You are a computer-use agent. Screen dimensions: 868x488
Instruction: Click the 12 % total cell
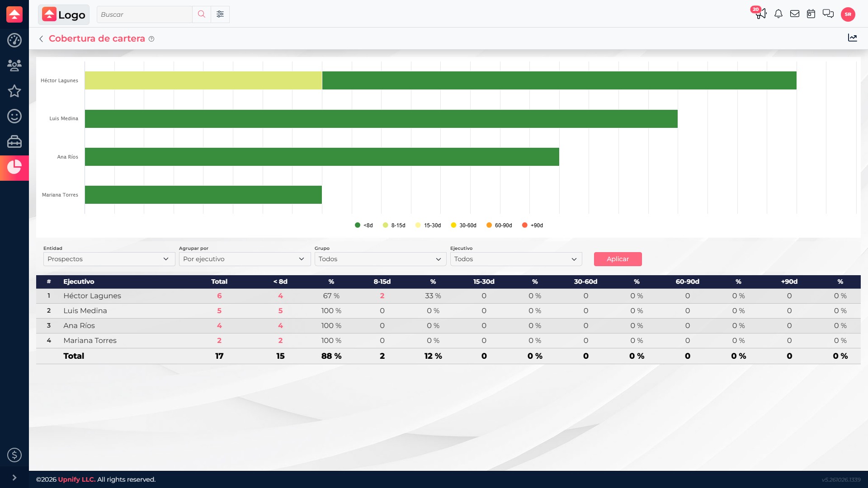coord(433,356)
